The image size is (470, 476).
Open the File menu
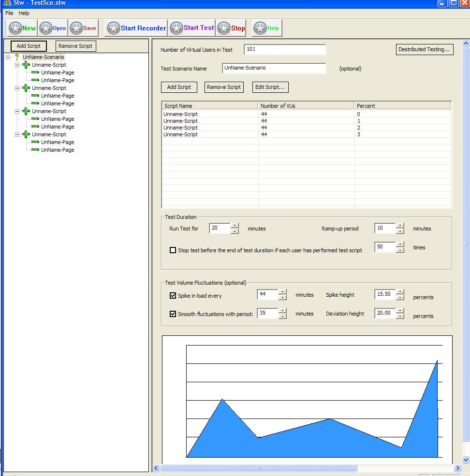[x=9, y=13]
